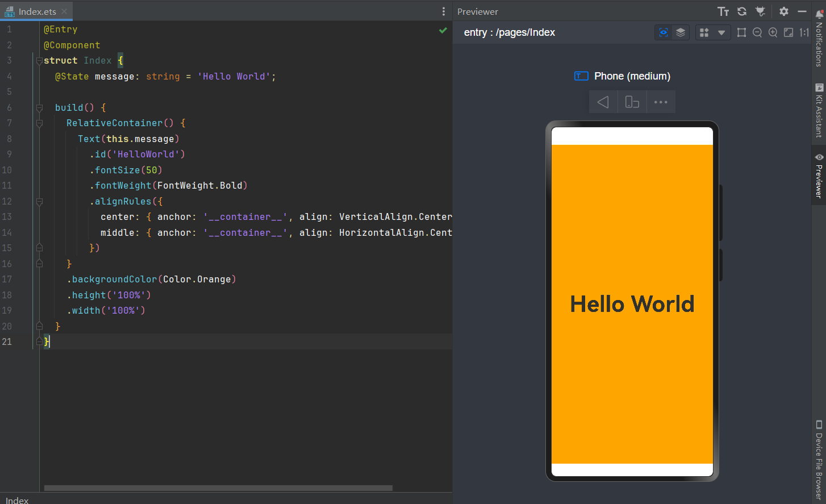Click .height('100%') on line 18
The image size is (826, 504).
(x=109, y=295)
